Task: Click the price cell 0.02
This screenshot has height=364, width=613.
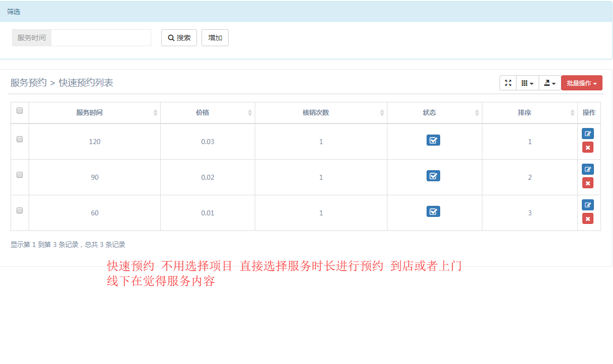Action: (208, 177)
